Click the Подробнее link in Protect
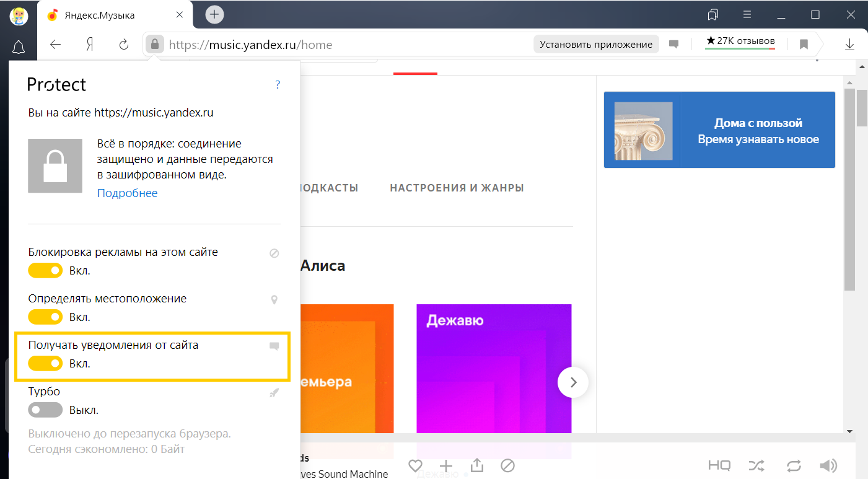The height and width of the screenshot is (479, 868). [x=127, y=193]
